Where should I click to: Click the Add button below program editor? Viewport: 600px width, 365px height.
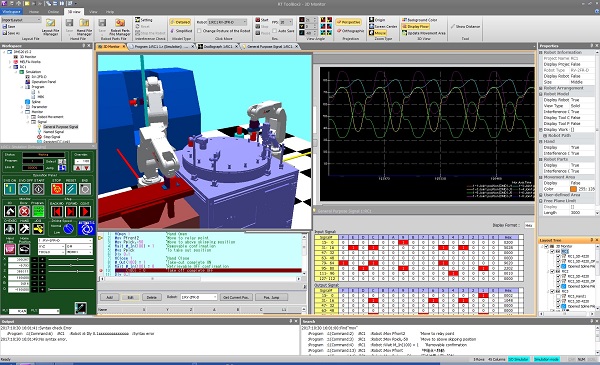(109, 297)
